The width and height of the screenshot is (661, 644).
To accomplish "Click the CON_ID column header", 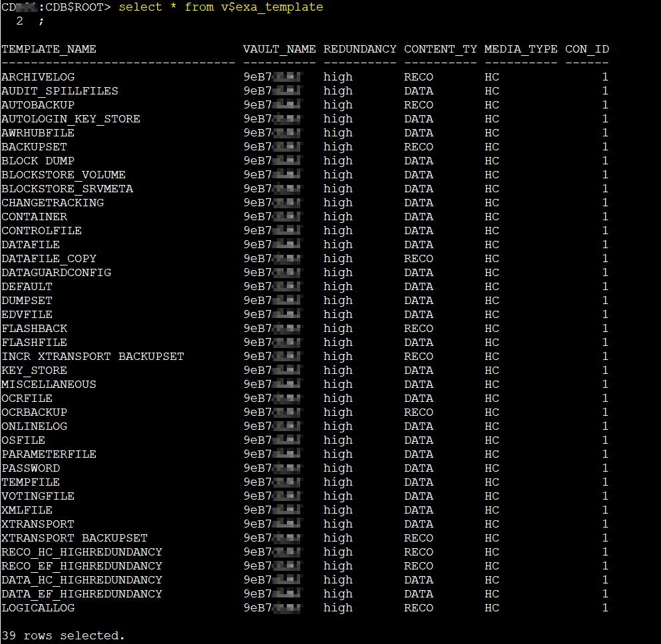I will coord(586,49).
